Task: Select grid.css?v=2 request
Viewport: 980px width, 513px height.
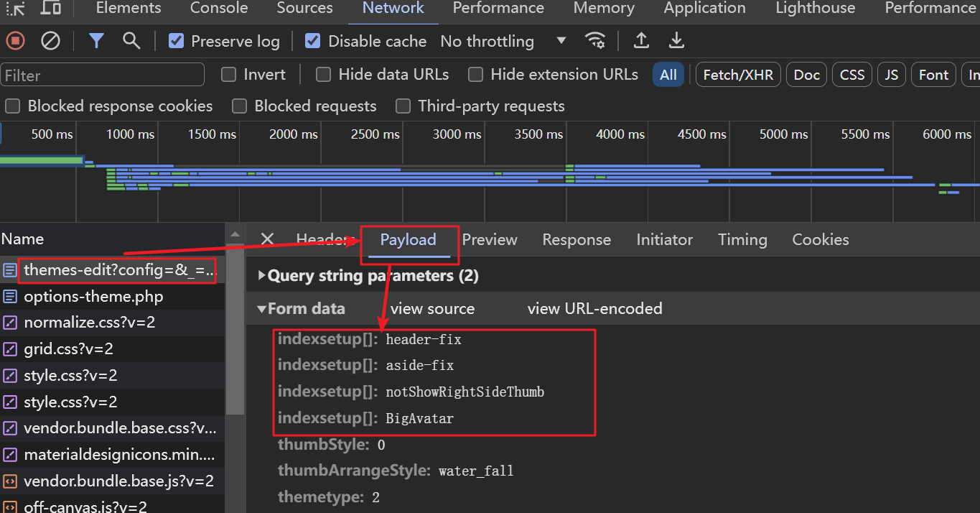Action: tap(112, 349)
